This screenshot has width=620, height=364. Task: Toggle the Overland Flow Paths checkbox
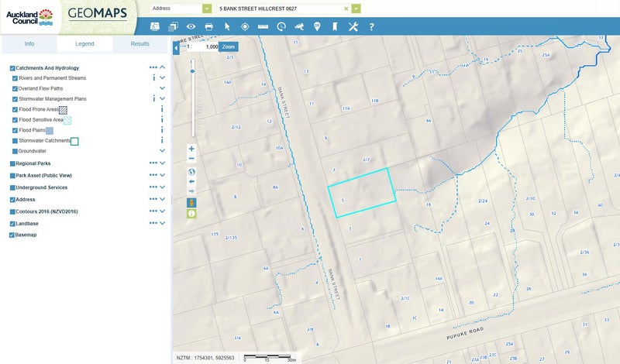pos(15,89)
